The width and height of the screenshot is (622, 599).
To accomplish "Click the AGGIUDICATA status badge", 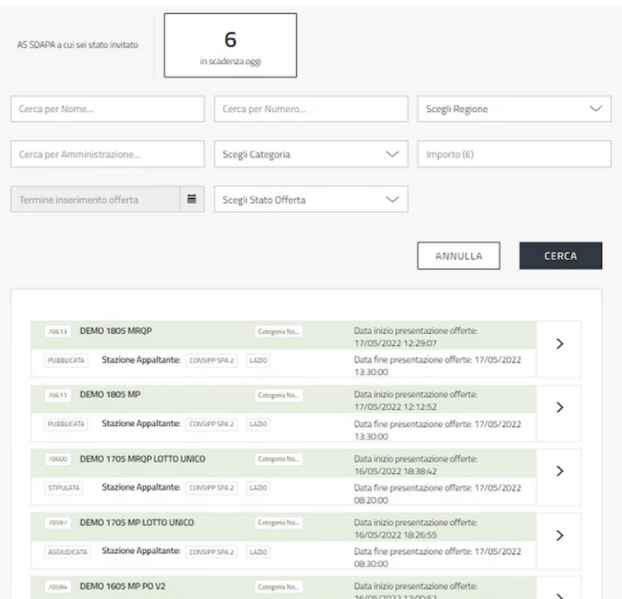I will [67, 551].
